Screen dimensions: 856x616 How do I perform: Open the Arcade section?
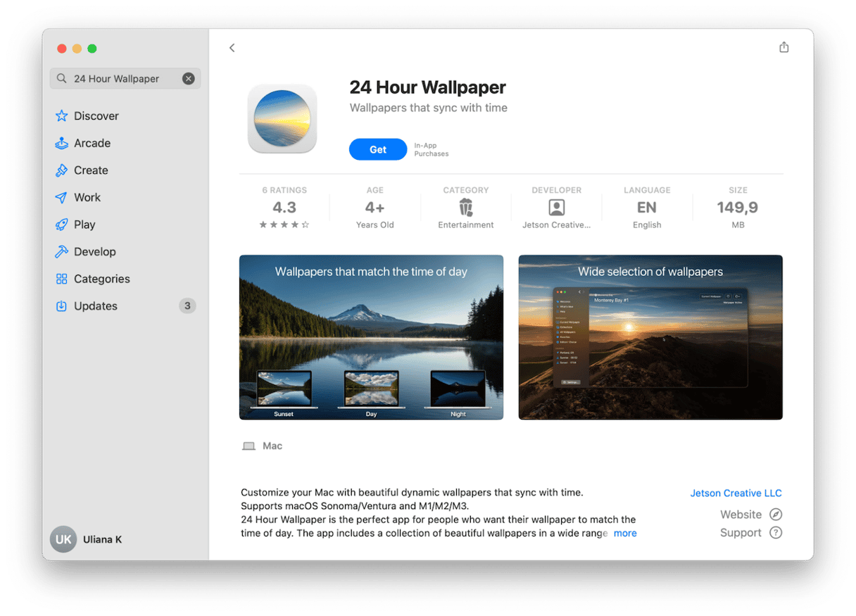coord(92,143)
